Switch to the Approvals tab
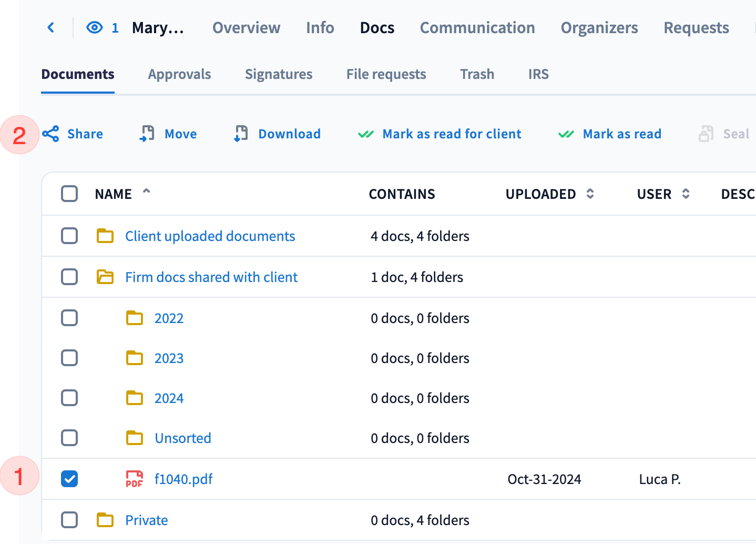Viewport: 756px width, 544px height. 179,74
